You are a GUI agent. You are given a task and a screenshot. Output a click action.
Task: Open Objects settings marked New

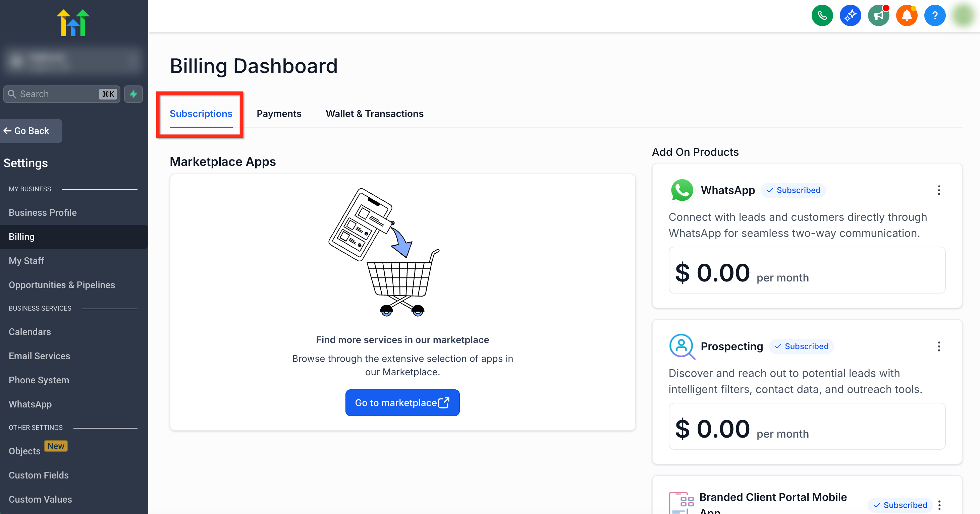pos(25,451)
